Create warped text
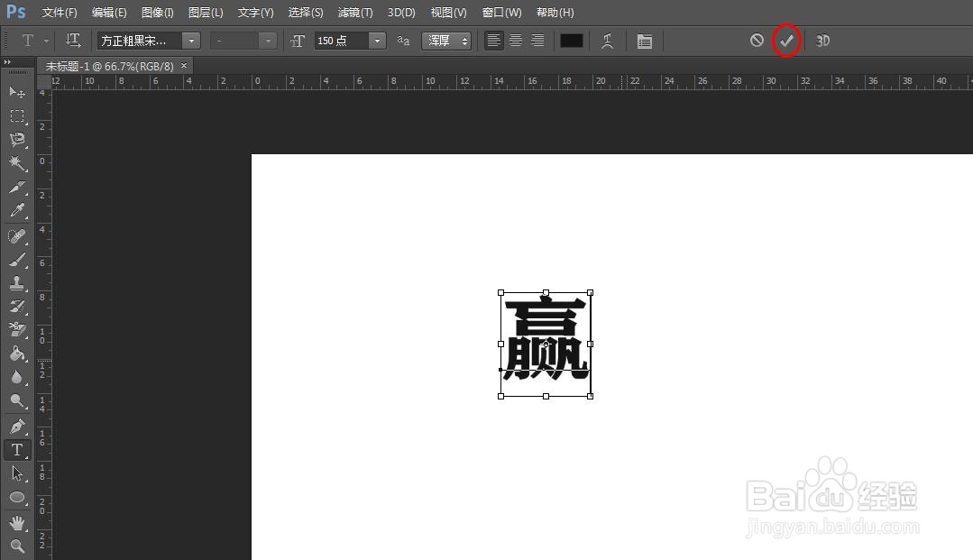This screenshot has height=560, width=973. (x=608, y=41)
